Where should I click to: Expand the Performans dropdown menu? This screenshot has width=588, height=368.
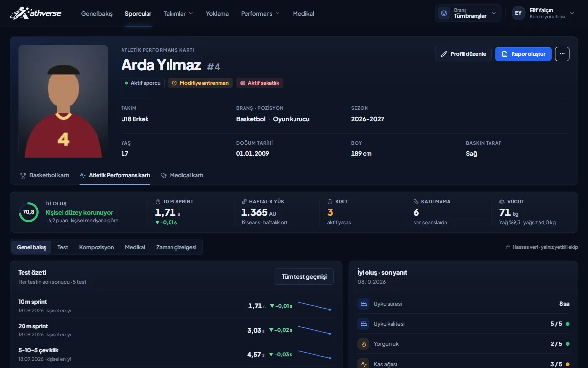click(x=260, y=14)
